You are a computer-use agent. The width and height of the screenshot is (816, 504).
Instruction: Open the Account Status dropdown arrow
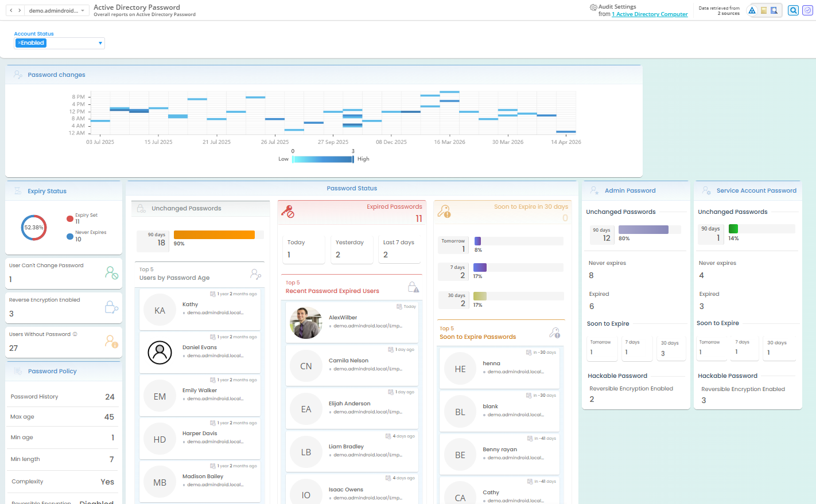coord(100,43)
